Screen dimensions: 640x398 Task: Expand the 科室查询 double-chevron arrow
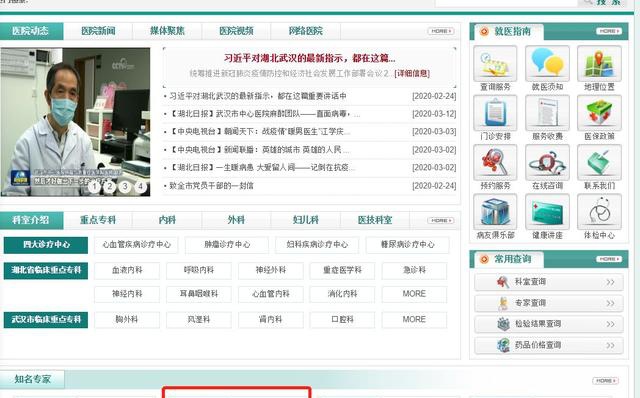[x=610, y=282]
